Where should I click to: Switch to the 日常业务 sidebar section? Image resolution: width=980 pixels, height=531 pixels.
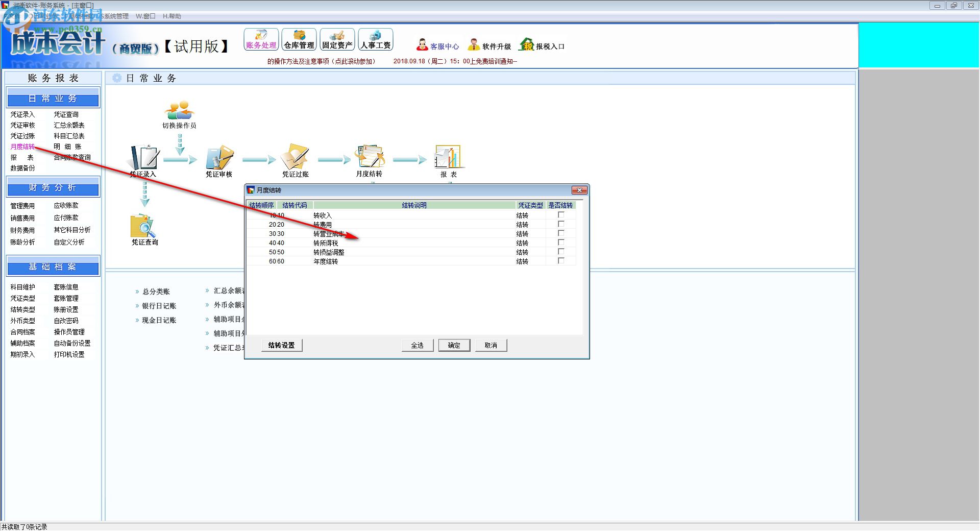pos(53,98)
